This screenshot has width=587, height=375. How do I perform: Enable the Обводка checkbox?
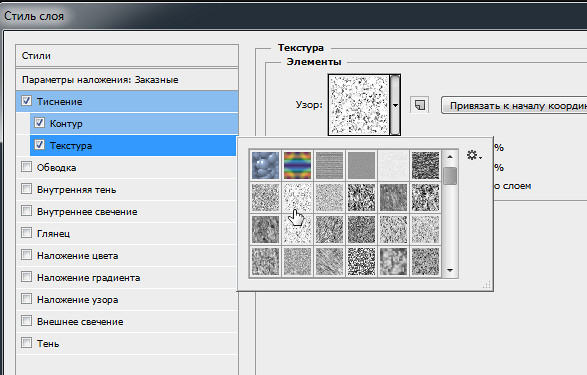[x=26, y=167]
